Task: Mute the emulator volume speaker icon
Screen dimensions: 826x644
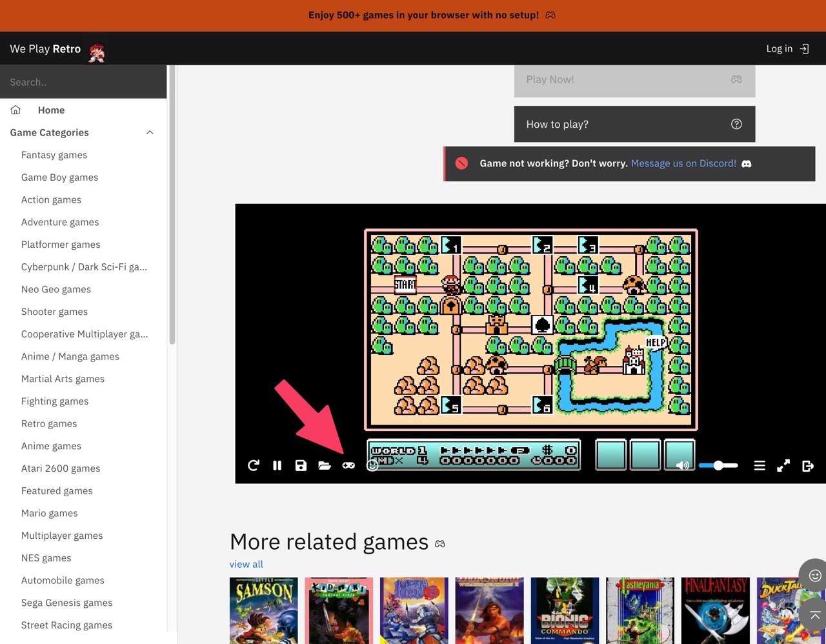Action: [x=681, y=465]
